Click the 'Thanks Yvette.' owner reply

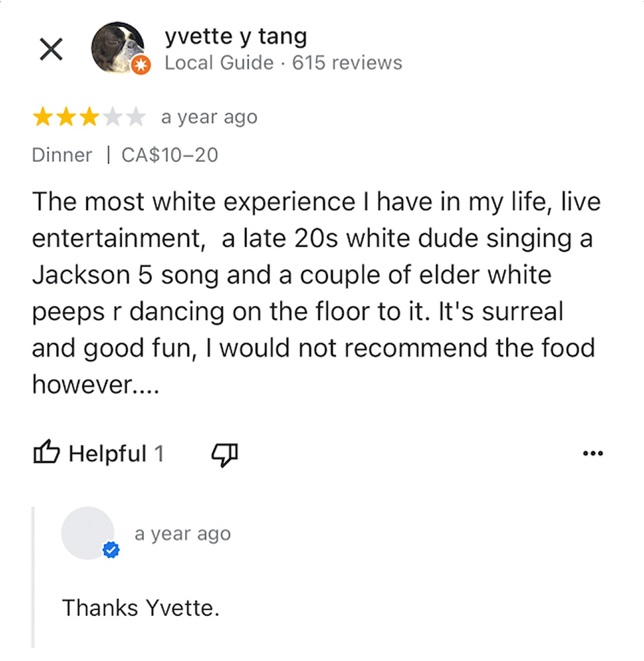point(140,607)
